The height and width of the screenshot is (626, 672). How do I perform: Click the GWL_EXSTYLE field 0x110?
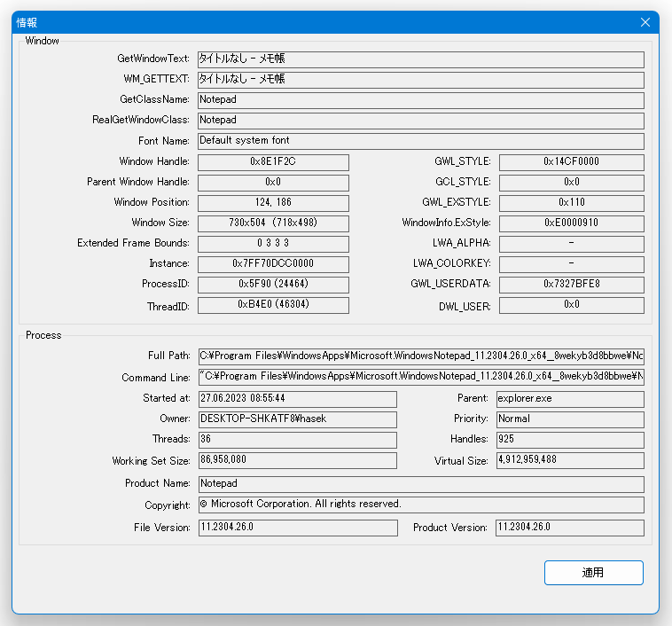click(572, 203)
